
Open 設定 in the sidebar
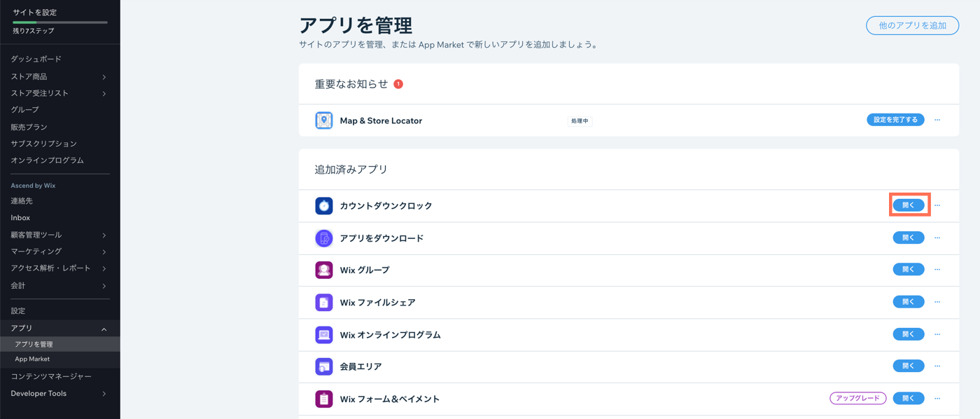[17, 311]
